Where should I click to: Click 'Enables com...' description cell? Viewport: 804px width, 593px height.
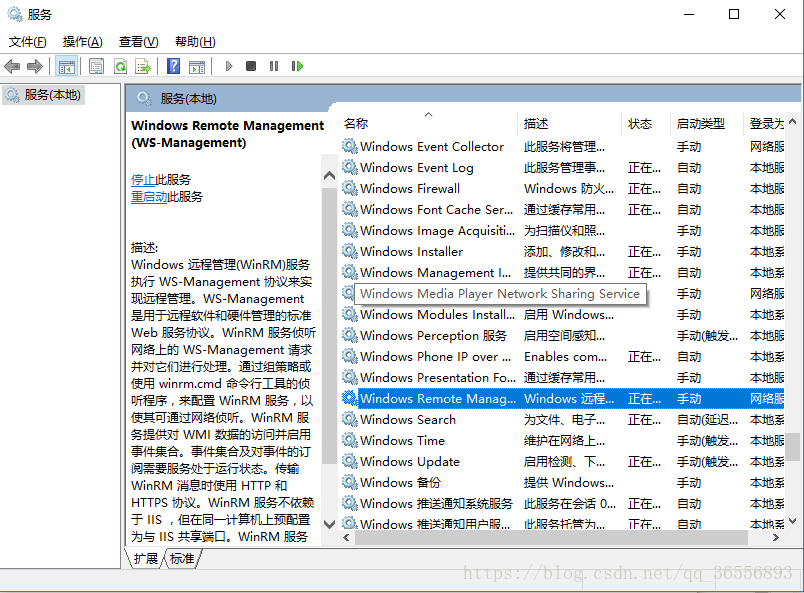(565, 357)
